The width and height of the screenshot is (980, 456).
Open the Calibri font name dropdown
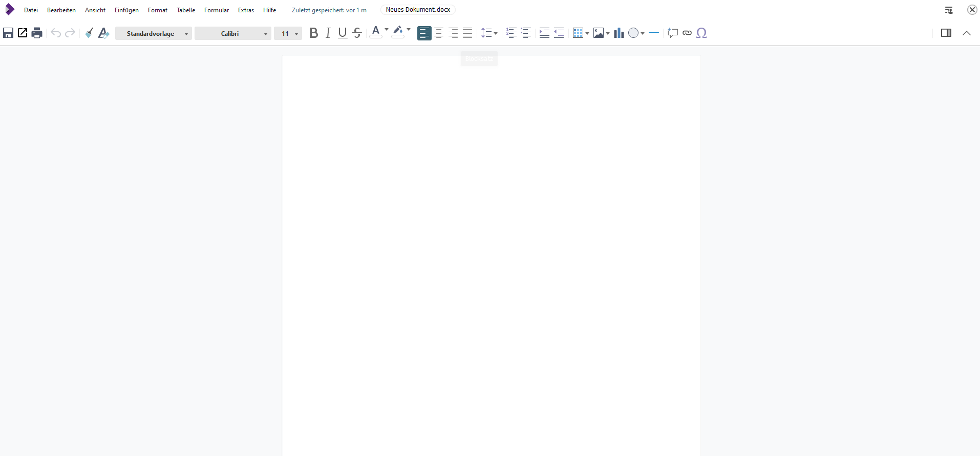click(x=233, y=33)
